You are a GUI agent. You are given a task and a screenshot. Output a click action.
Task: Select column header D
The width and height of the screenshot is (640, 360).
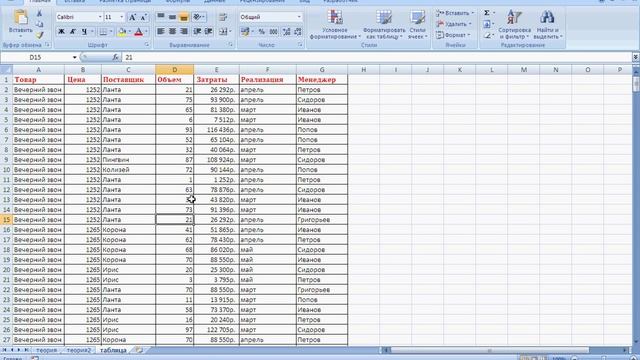[x=175, y=70]
